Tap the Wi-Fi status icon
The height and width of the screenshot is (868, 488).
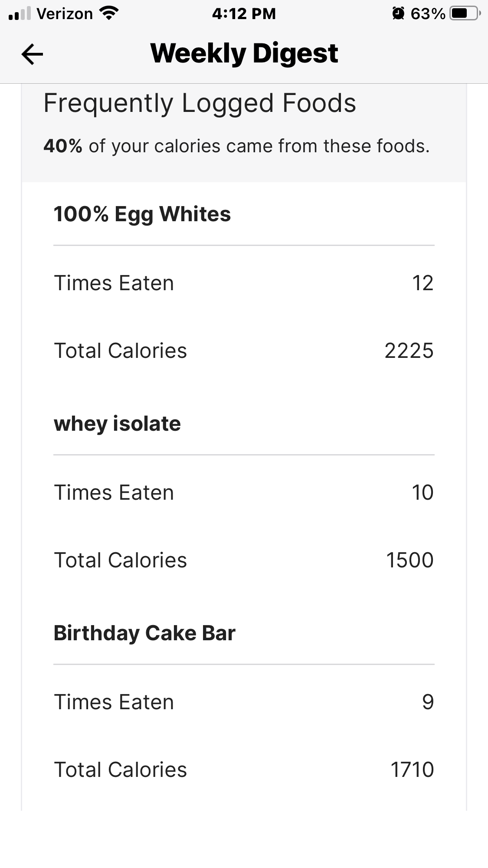point(109,14)
